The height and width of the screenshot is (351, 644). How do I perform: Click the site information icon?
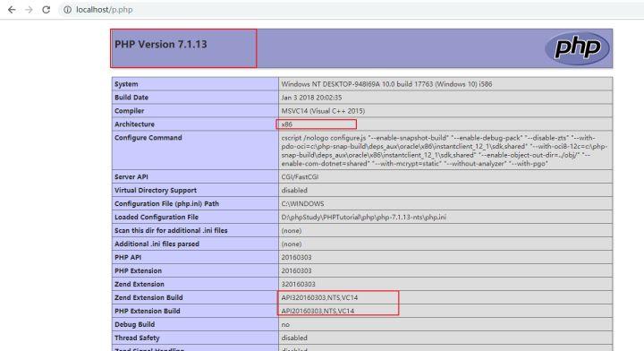pyautogui.click(x=67, y=10)
